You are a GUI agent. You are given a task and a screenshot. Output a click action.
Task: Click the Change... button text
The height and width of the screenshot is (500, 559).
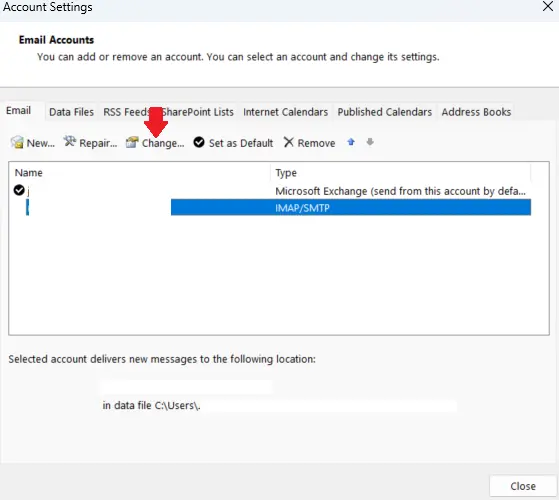[163, 143]
